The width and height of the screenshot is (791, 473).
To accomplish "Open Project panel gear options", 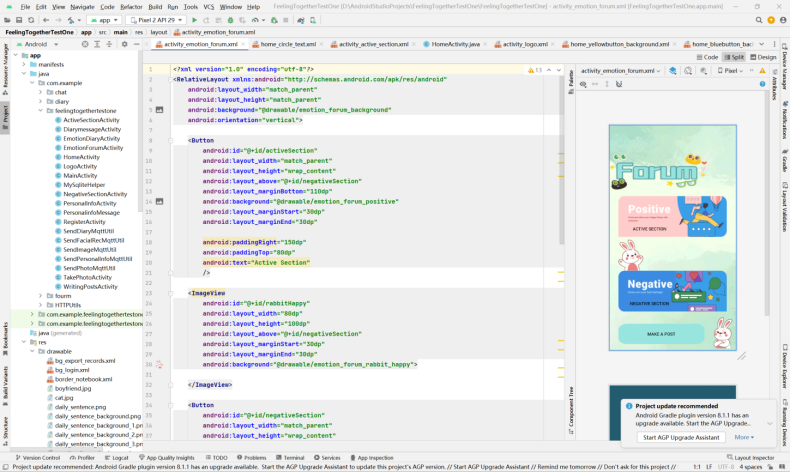I will [x=124, y=44].
